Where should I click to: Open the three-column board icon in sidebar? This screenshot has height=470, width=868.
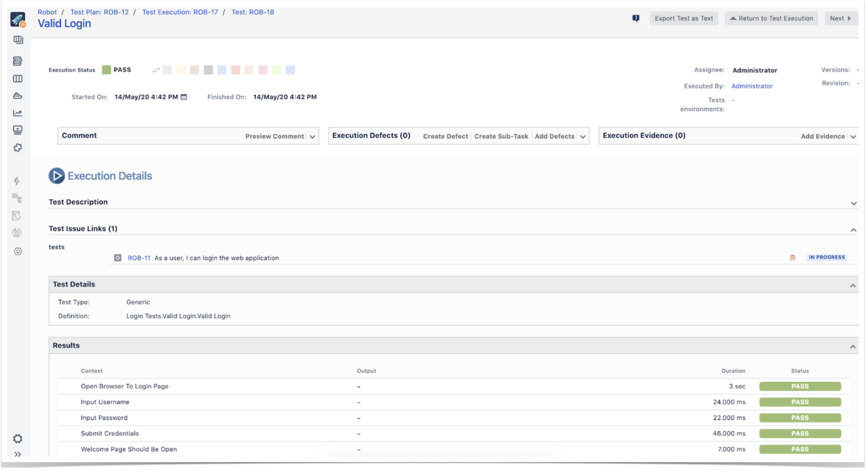pyautogui.click(x=17, y=79)
